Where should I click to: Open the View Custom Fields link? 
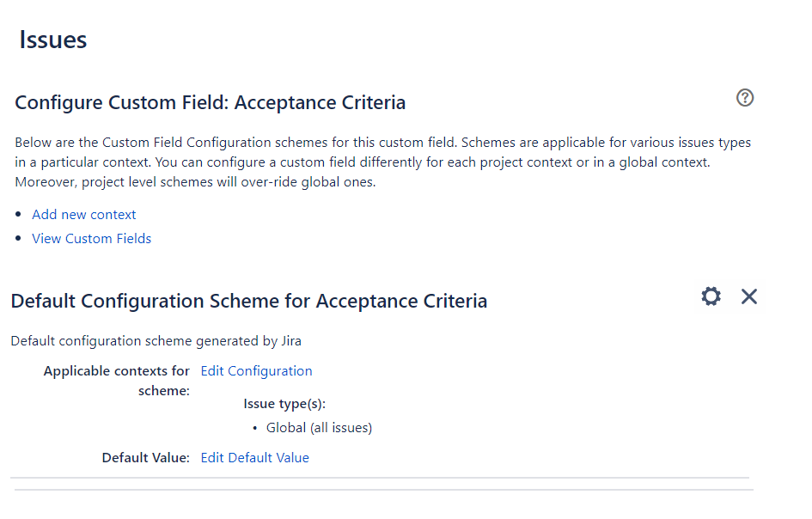pos(92,238)
